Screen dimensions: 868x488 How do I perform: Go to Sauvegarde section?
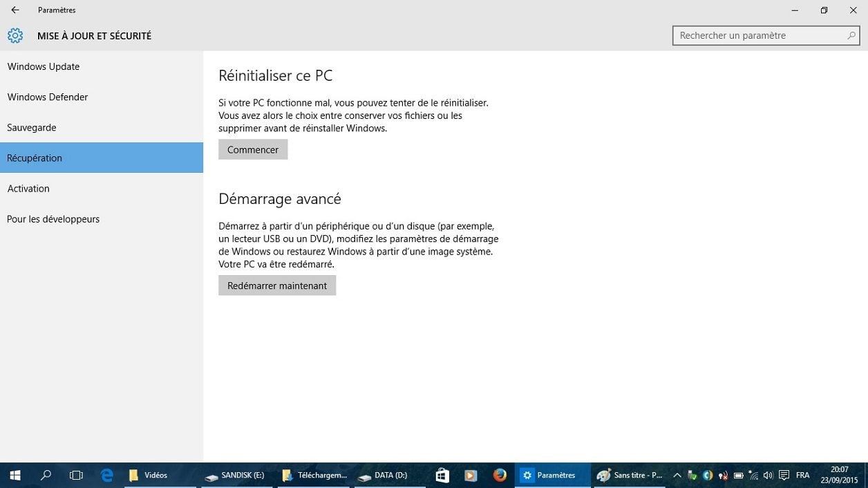tap(102, 127)
